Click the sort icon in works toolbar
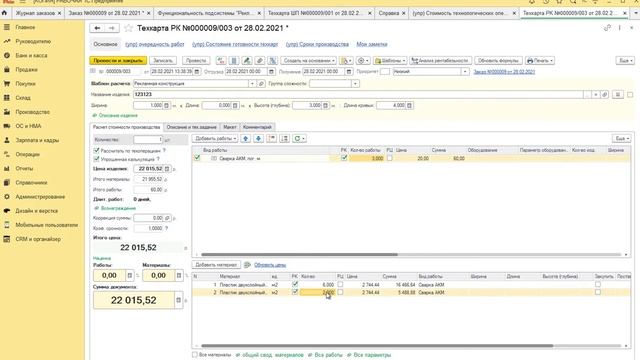The width and height of the screenshot is (640, 360). [x=284, y=139]
